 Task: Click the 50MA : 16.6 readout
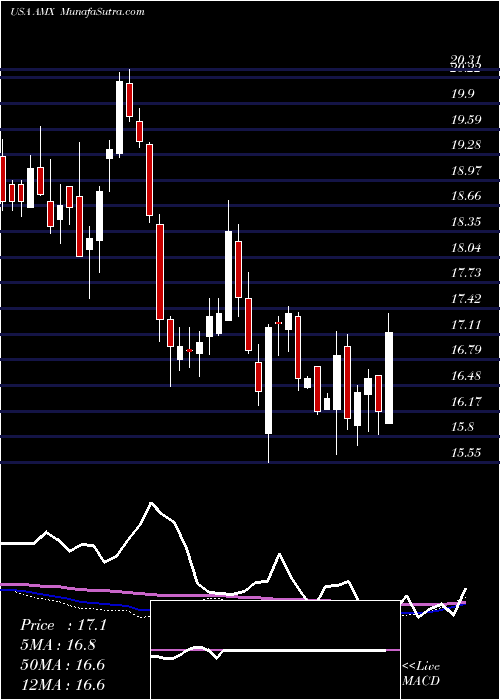(x=62, y=665)
